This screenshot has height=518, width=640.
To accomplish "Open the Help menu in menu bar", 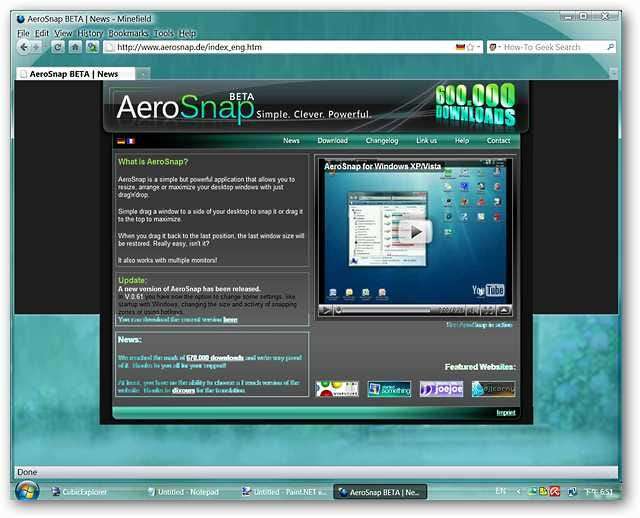I will click(x=187, y=33).
